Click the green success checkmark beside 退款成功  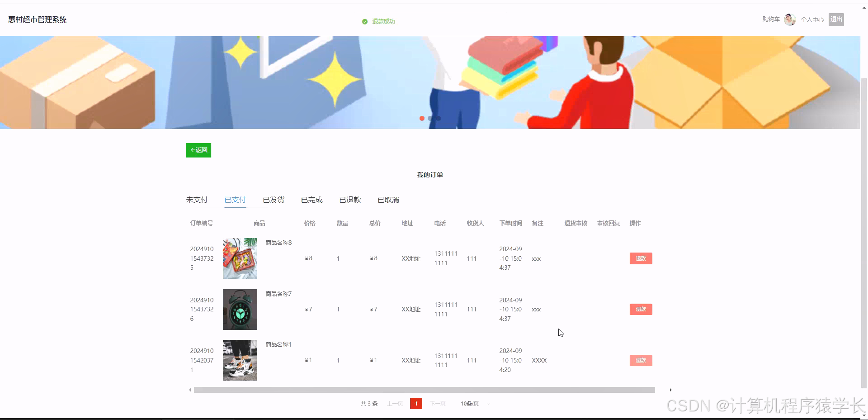tap(364, 21)
